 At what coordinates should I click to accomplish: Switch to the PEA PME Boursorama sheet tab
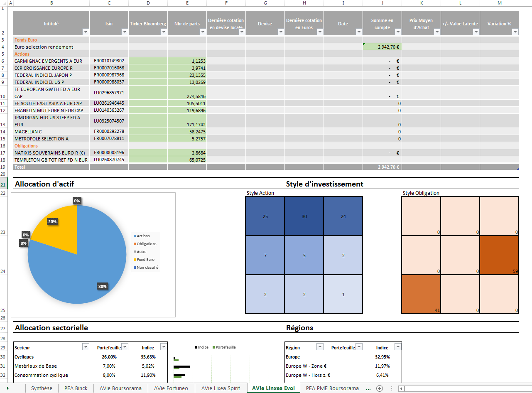(x=332, y=388)
